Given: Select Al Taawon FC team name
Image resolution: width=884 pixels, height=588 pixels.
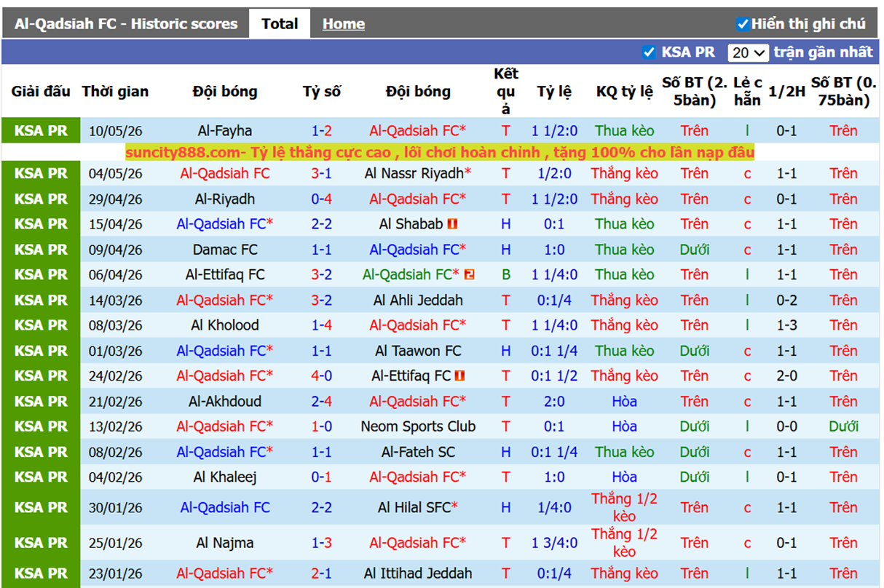Looking at the screenshot, I should 418,351.
